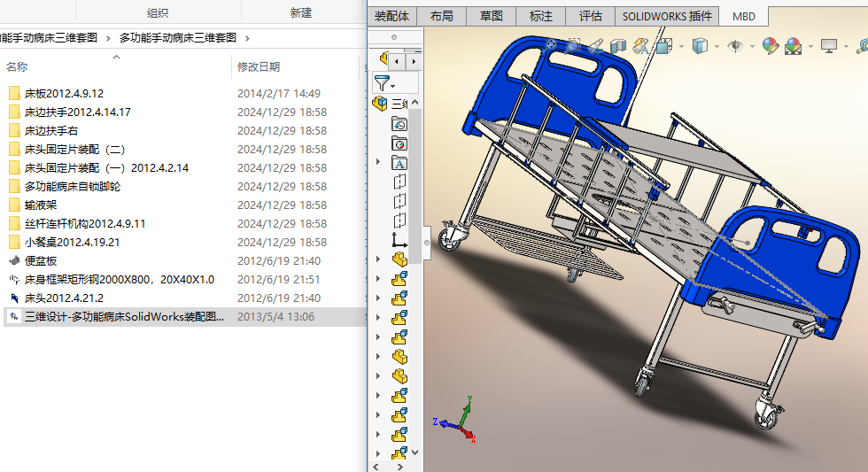Select folder 多功能病床自锁脚轮
This screenshot has width=868, height=472.
click(72, 187)
